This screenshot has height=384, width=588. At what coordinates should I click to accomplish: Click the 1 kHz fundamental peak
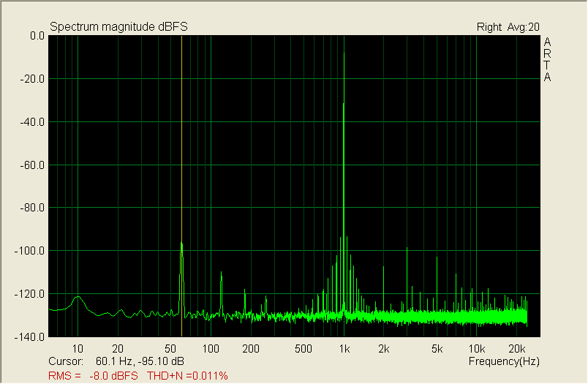344,180
